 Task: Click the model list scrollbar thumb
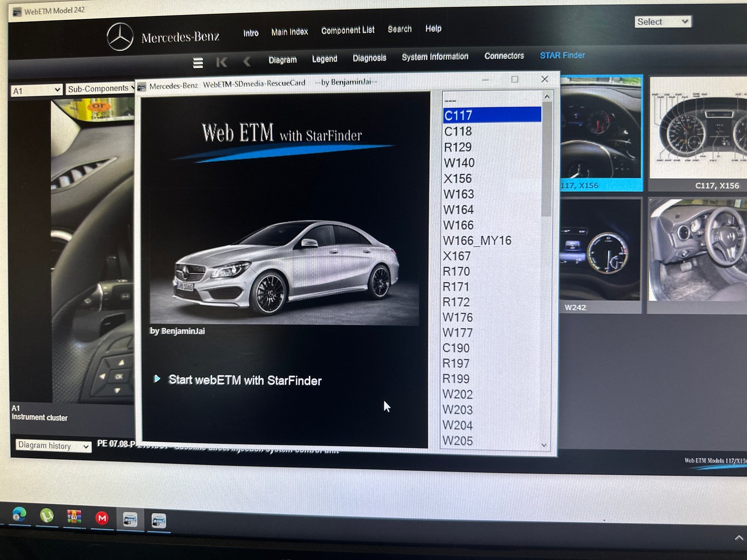(x=547, y=159)
